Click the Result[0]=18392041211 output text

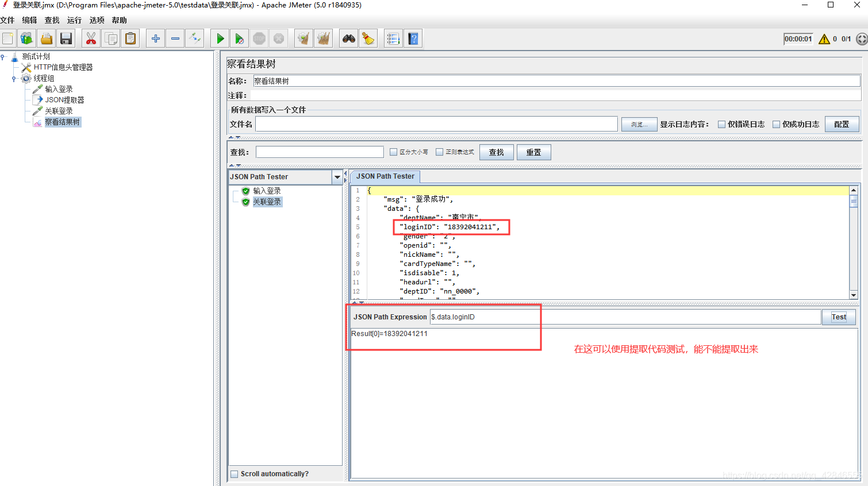pyautogui.click(x=389, y=334)
